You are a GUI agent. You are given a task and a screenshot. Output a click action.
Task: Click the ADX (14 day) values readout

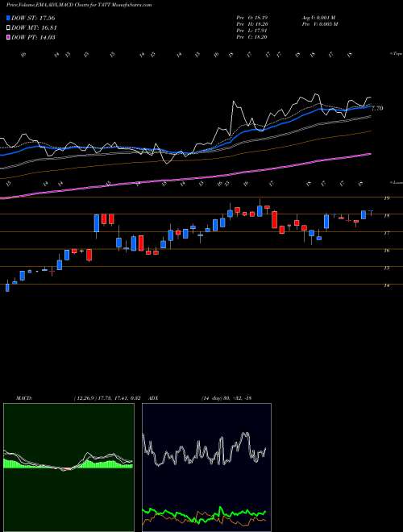click(x=226, y=397)
